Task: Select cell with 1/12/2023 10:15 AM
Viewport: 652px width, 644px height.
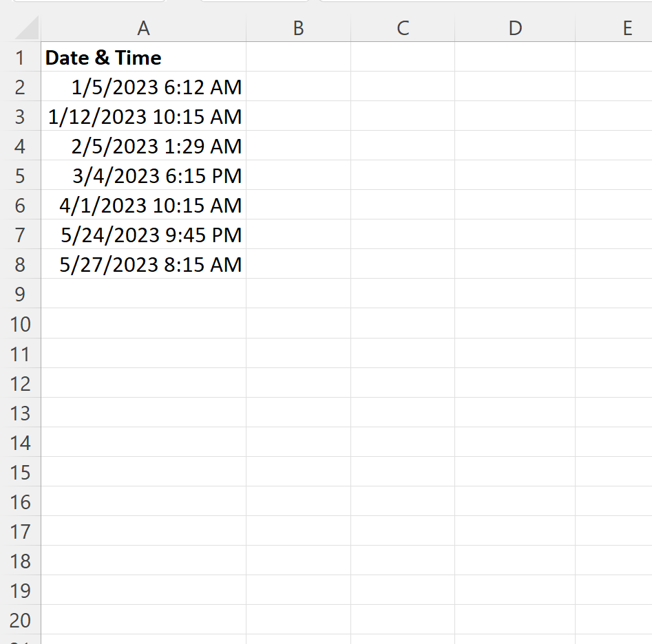Action: point(143,116)
